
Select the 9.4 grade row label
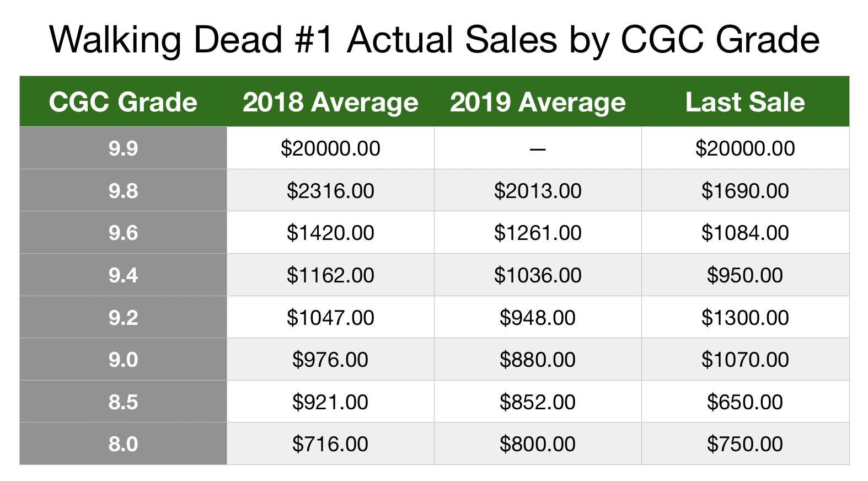coord(123,275)
